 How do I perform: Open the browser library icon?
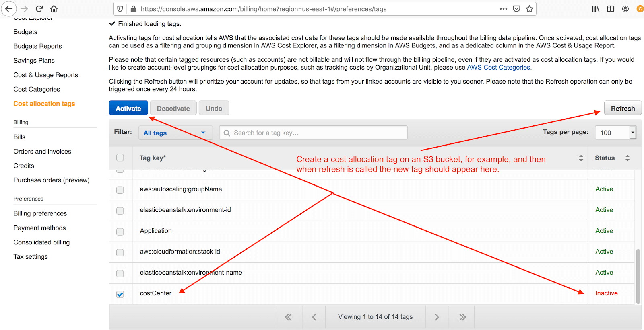point(596,9)
